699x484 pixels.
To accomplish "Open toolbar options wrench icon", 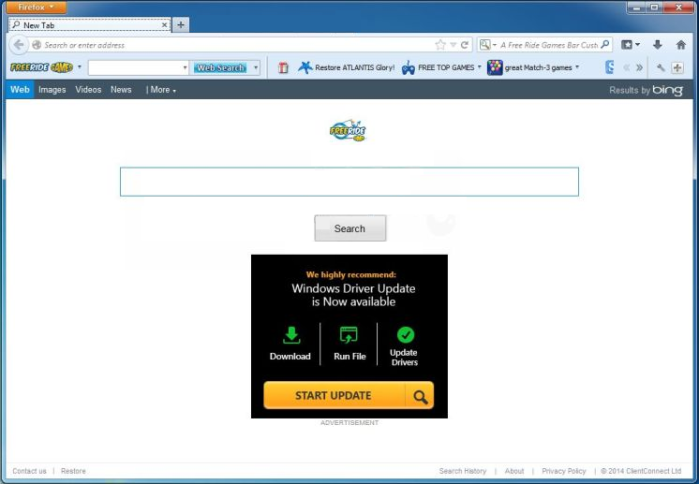I will pos(661,68).
